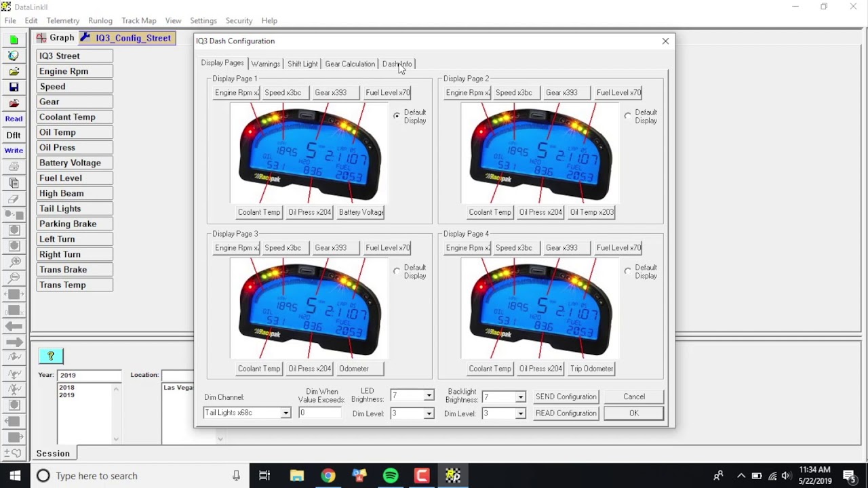
Task: Click Oil Temp x203 on Display Page 2
Action: [591, 212]
